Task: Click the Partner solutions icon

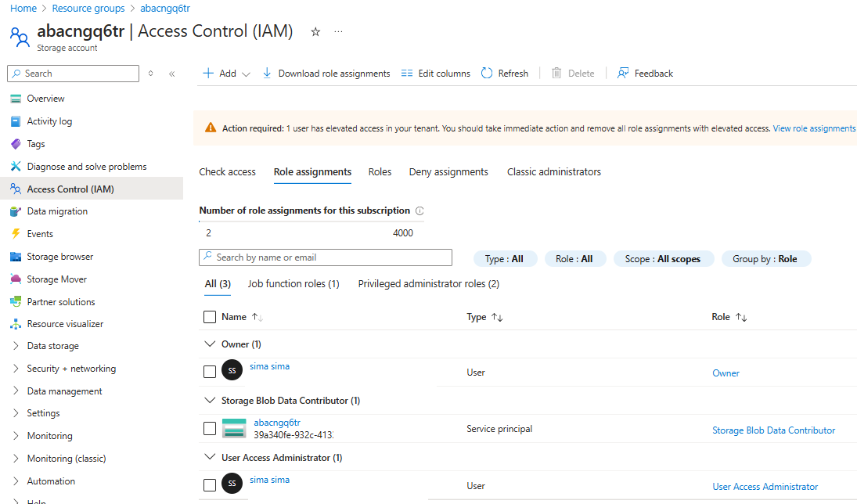Action: click(x=16, y=302)
